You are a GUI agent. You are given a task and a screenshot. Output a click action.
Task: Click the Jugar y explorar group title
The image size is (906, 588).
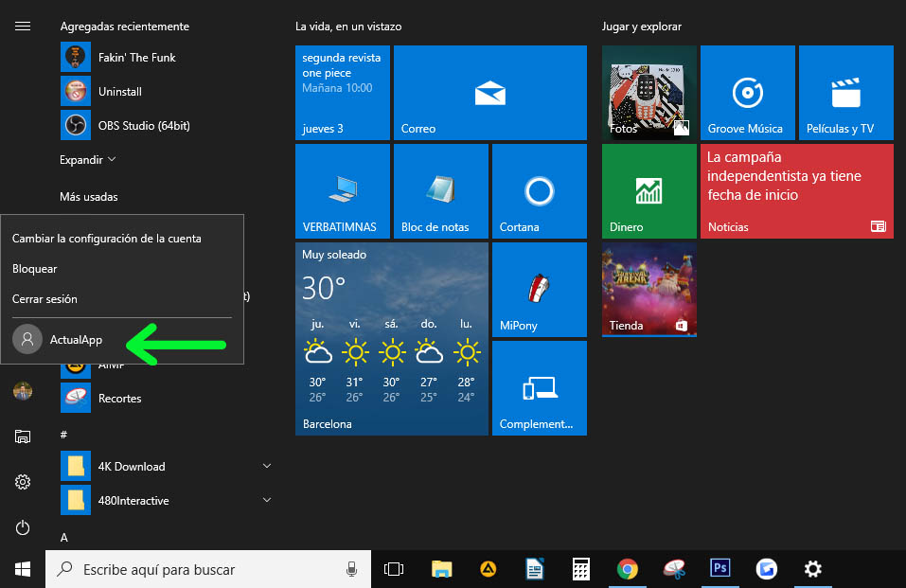[x=641, y=26]
